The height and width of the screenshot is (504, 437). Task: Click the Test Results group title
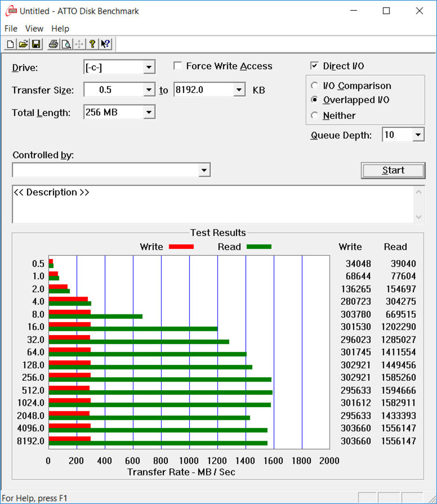(x=218, y=232)
